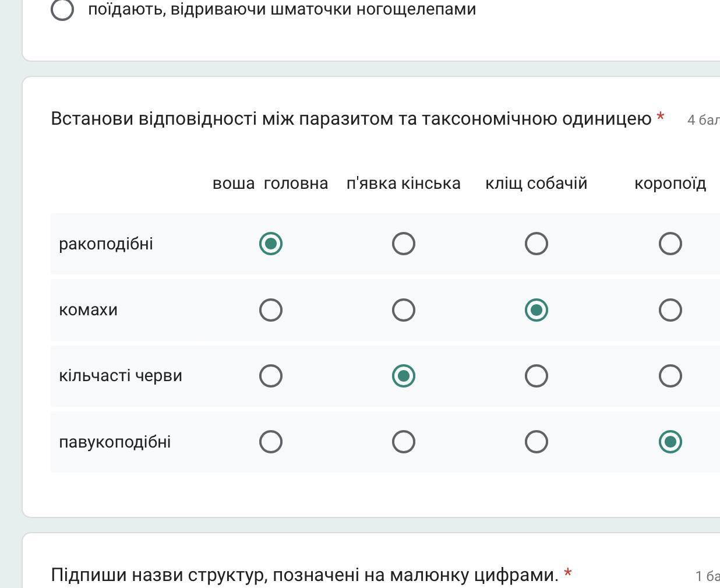The height and width of the screenshot is (588, 720).
Task: Select комахи for кліщ собачій
Action: 537,310
